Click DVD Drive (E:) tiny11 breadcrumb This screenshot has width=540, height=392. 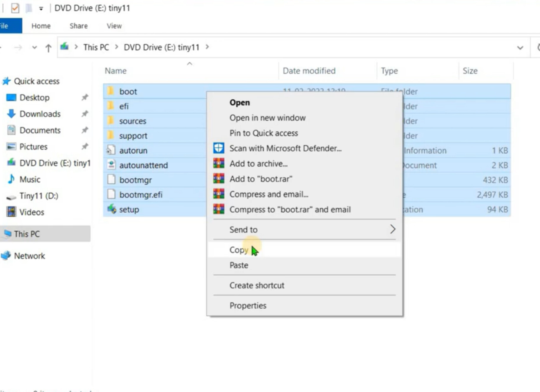point(162,47)
